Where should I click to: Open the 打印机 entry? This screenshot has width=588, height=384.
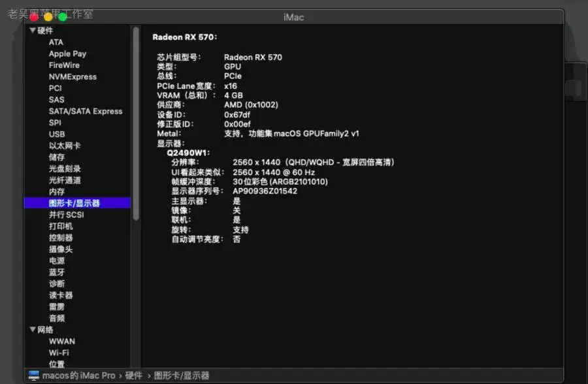[61, 227]
